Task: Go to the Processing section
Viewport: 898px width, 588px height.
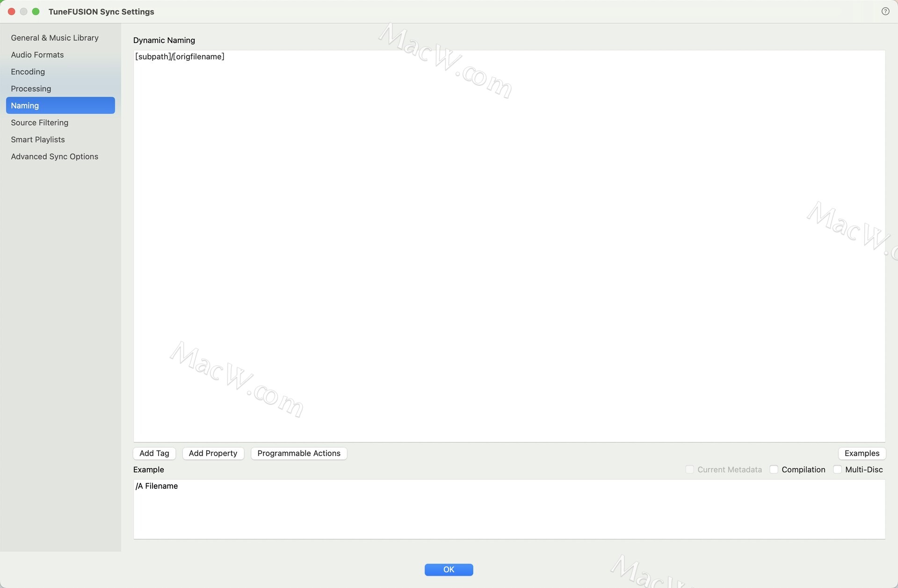Action: point(60,88)
